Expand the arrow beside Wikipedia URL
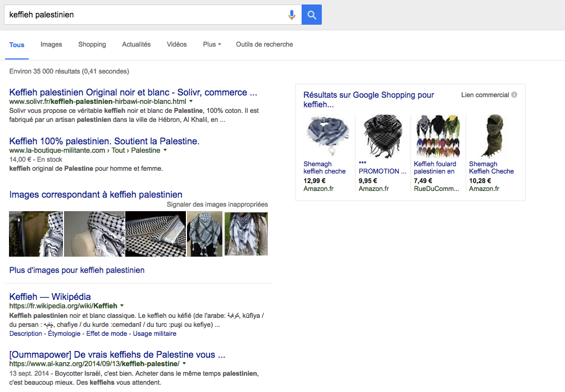565x392 pixels. coord(122,306)
